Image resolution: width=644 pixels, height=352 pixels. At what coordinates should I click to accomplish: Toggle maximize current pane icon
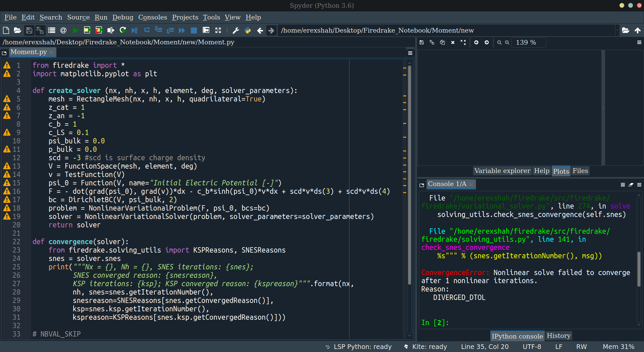click(218, 31)
